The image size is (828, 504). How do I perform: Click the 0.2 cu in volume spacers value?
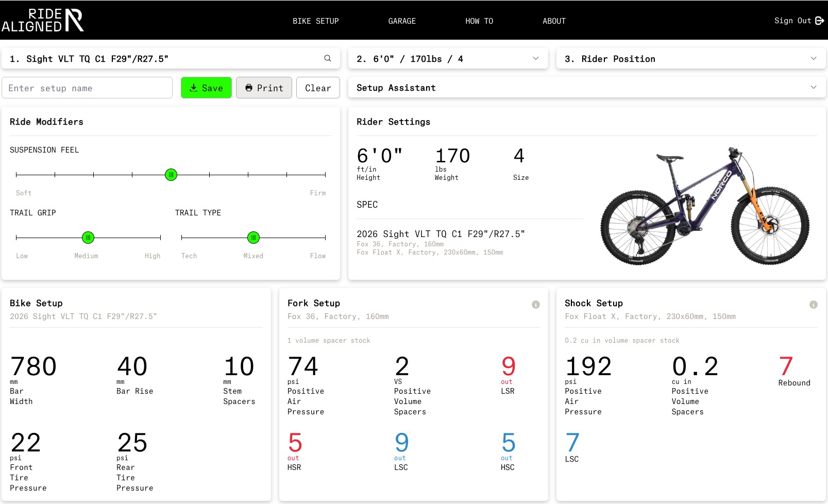pos(695,366)
